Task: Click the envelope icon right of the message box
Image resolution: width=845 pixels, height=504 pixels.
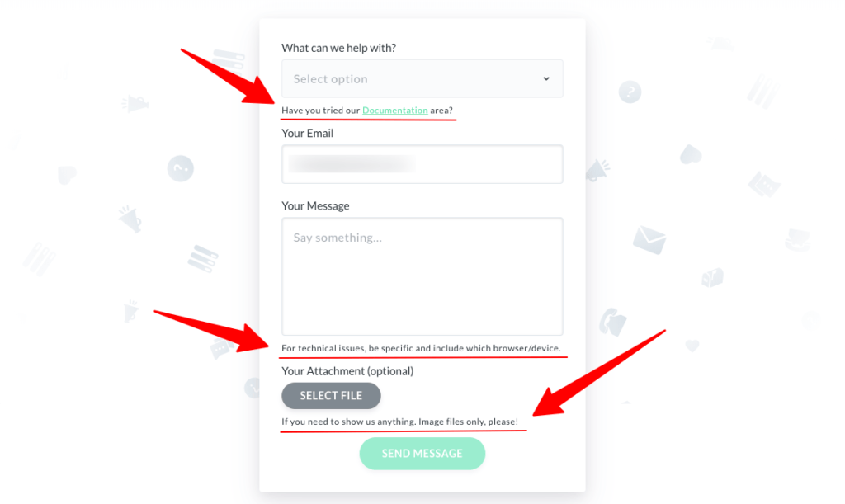Action: pyautogui.click(x=649, y=241)
